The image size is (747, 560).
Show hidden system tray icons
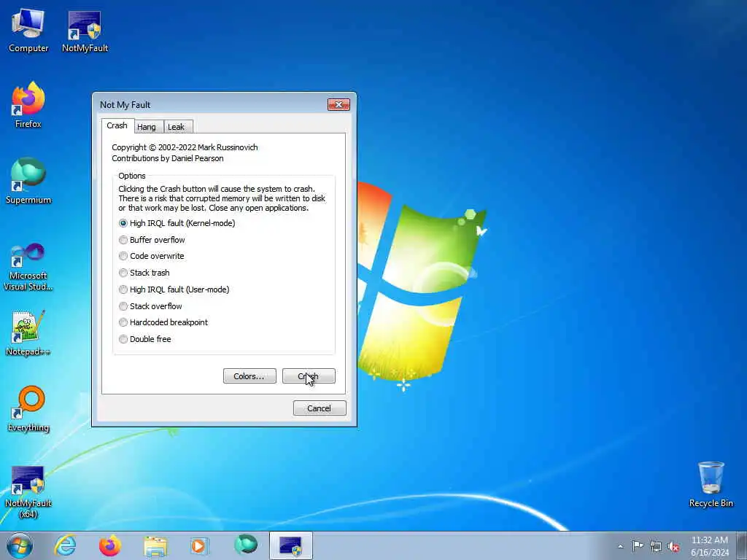[x=620, y=546]
